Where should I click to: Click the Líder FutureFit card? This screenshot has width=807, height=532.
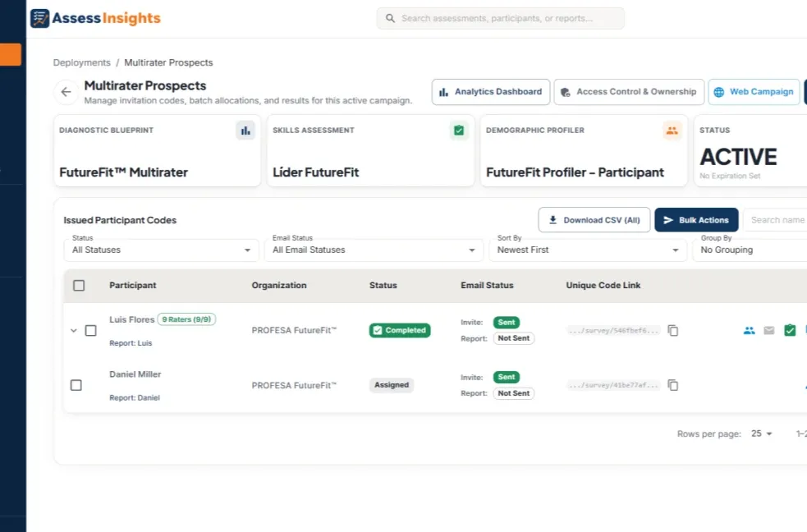(370, 151)
